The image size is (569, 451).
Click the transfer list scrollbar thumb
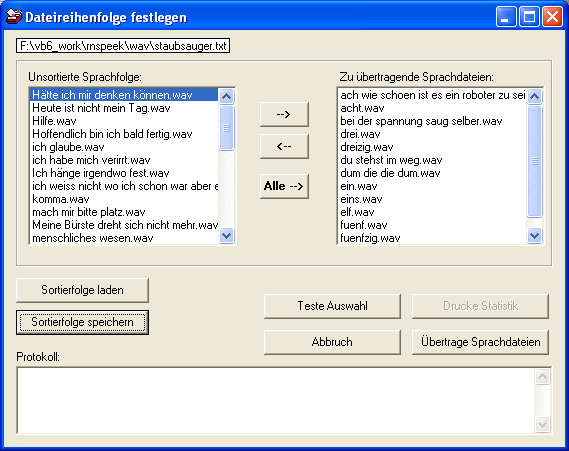[x=535, y=161]
